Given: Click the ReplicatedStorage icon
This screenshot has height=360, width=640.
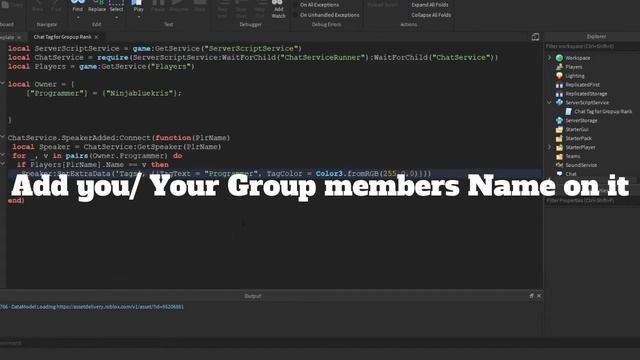Looking at the screenshot, I should point(559,93).
